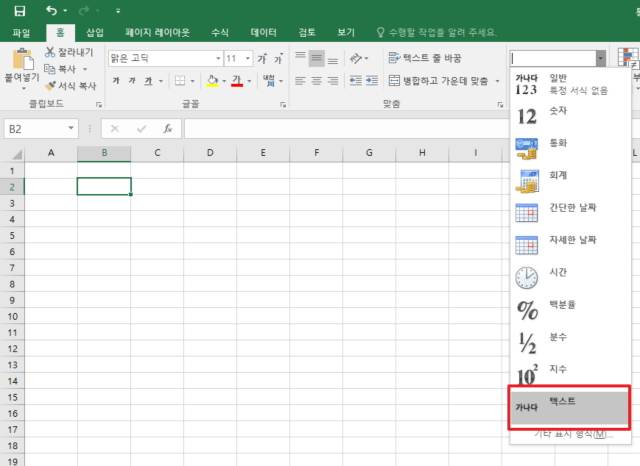The image size is (640, 466).
Task: Open the font size dropdown
Action: pos(248,59)
